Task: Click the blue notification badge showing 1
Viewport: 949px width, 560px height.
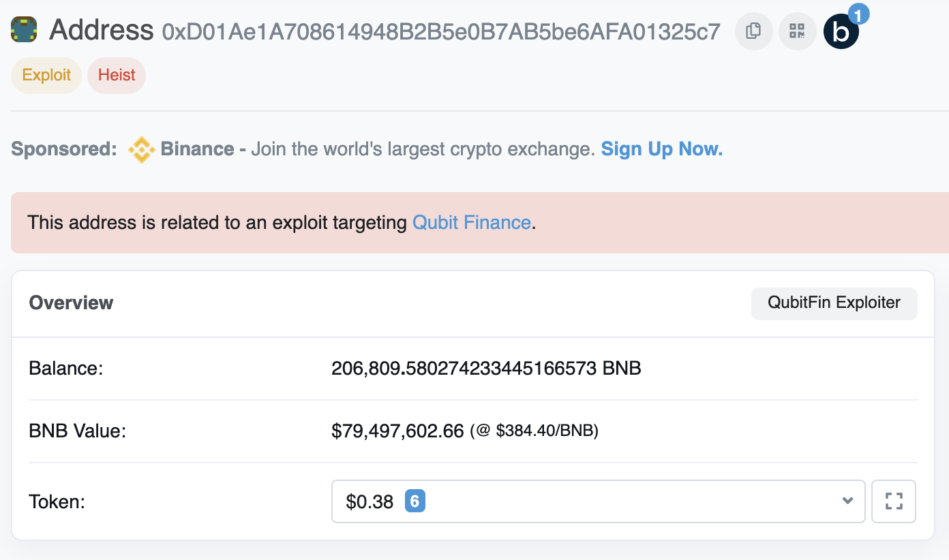Action: pos(858,14)
